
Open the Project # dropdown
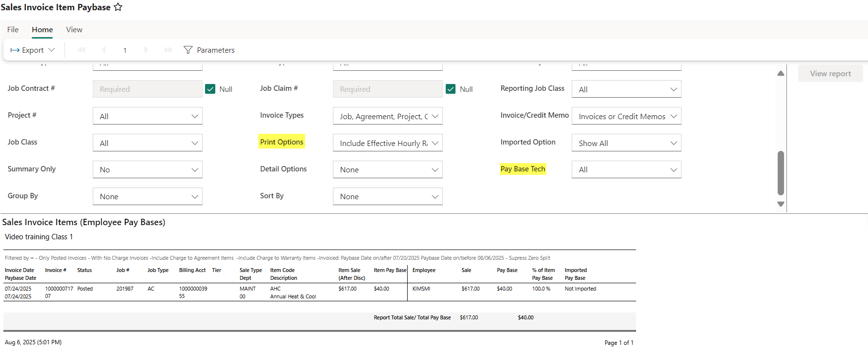(x=147, y=116)
